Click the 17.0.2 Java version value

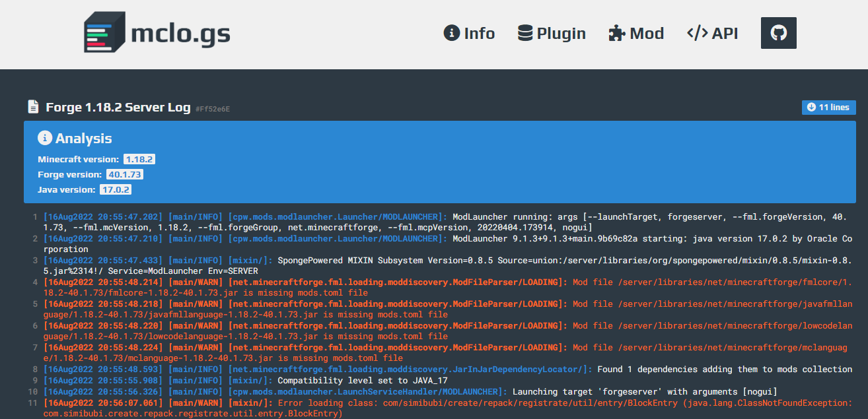[x=116, y=190]
